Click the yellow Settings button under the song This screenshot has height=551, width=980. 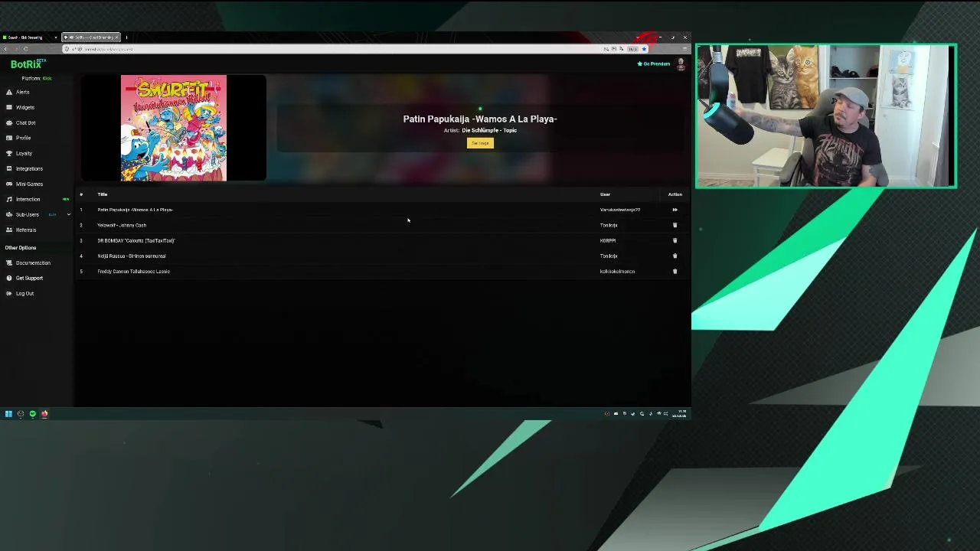pyautogui.click(x=480, y=143)
